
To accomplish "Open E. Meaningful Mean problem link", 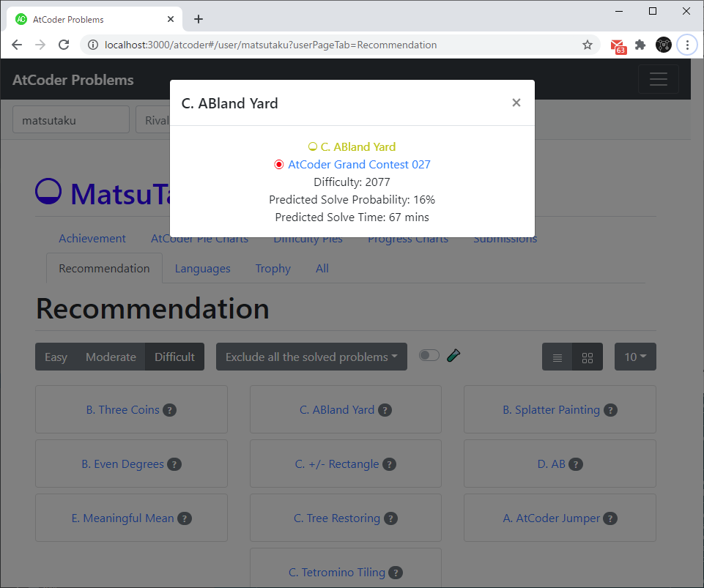I will pyautogui.click(x=122, y=518).
